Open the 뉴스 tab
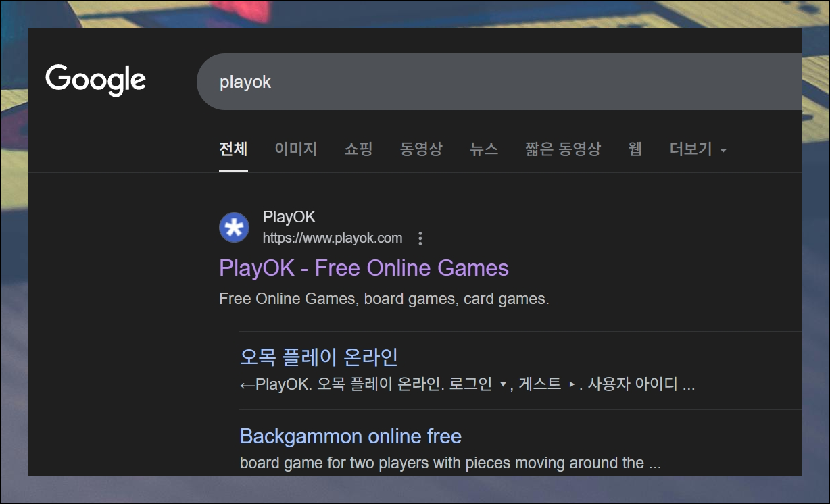Screen dimensions: 830x504 484,149
